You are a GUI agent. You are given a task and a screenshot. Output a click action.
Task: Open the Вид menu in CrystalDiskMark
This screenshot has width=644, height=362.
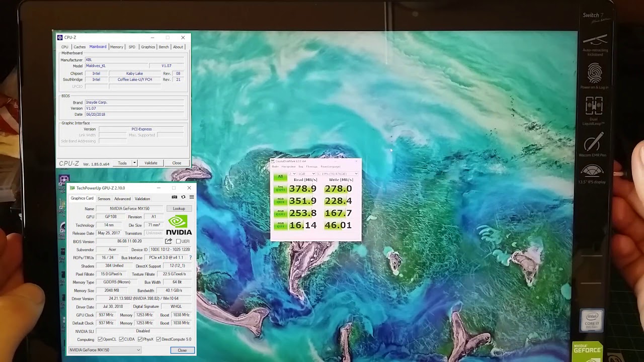pyautogui.click(x=301, y=166)
